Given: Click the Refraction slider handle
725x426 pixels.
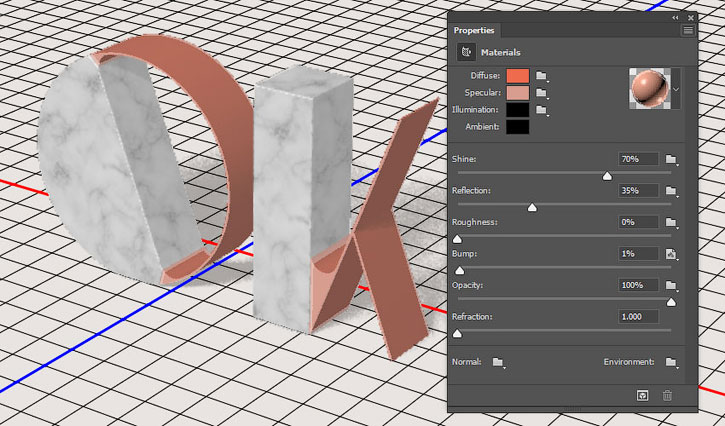Looking at the screenshot, I should pos(457,334).
